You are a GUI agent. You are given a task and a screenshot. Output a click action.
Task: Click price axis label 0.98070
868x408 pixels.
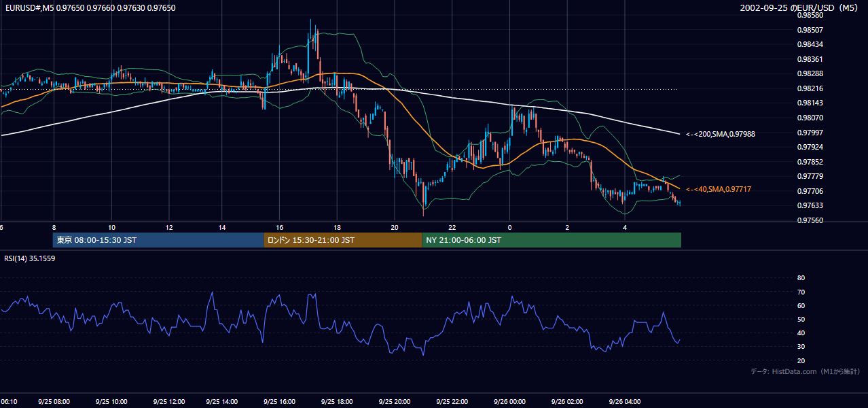click(x=810, y=118)
